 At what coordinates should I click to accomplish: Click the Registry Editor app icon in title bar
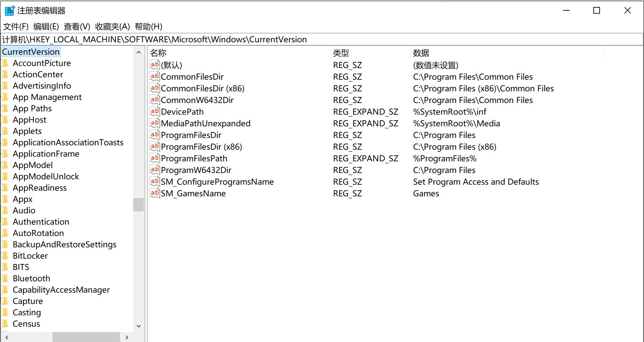click(x=10, y=11)
